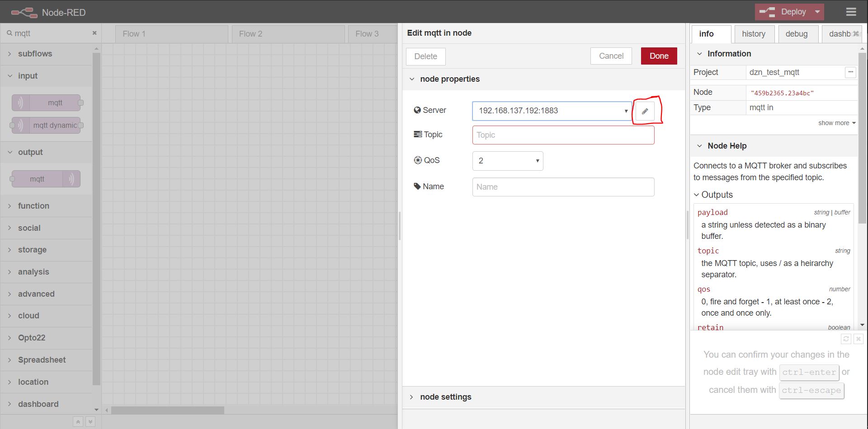The image size is (868, 429).
Task: Expand the storage palette category
Action: coord(46,250)
